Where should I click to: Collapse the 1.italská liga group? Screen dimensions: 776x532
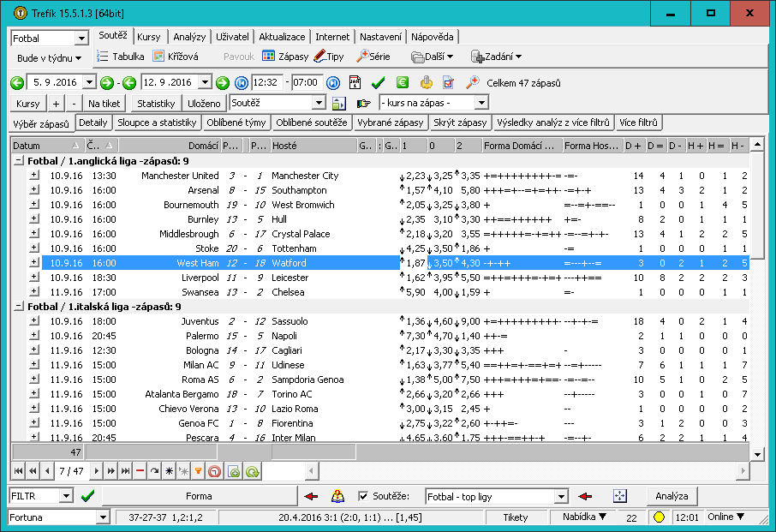coord(19,306)
